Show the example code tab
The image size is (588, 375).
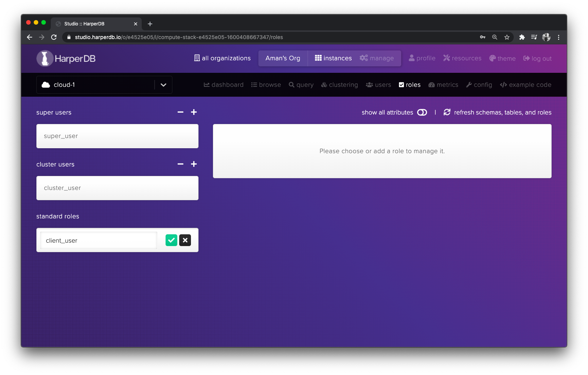point(525,85)
